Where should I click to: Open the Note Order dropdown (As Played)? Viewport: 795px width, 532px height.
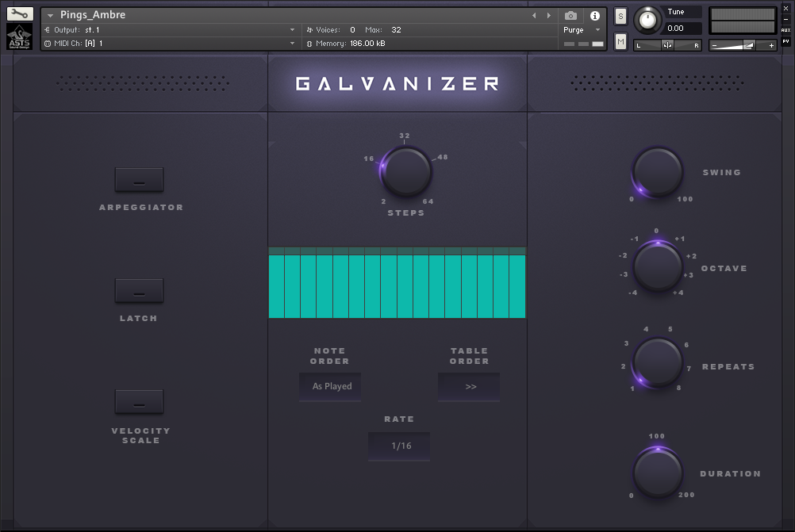pos(330,387)
